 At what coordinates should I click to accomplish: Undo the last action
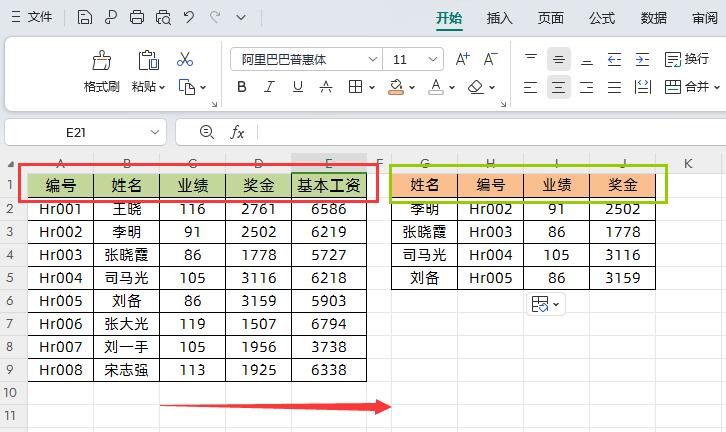pos(189,17)
